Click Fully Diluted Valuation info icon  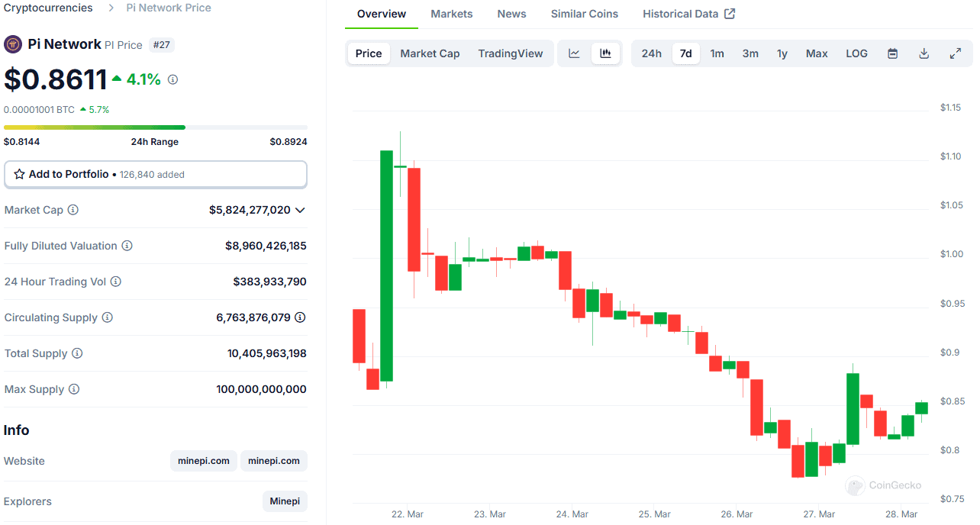127,246
